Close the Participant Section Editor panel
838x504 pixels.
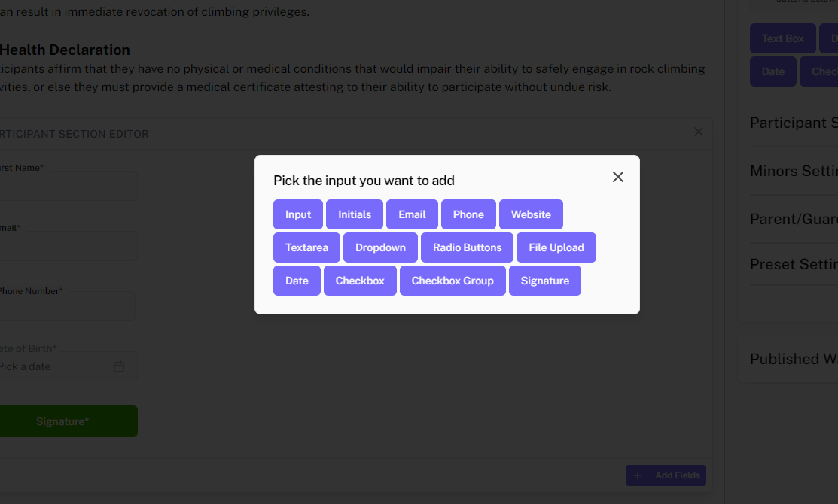pos(698,132)
